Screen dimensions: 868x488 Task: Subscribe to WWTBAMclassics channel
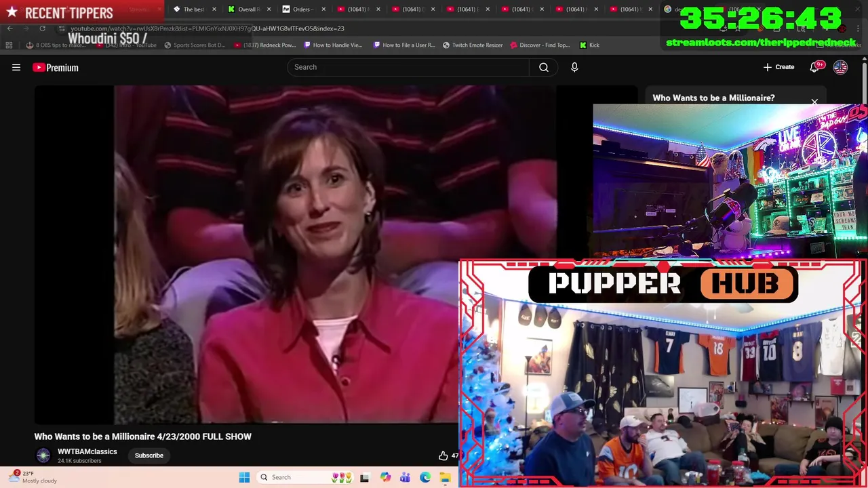click(x=149, y=455)
